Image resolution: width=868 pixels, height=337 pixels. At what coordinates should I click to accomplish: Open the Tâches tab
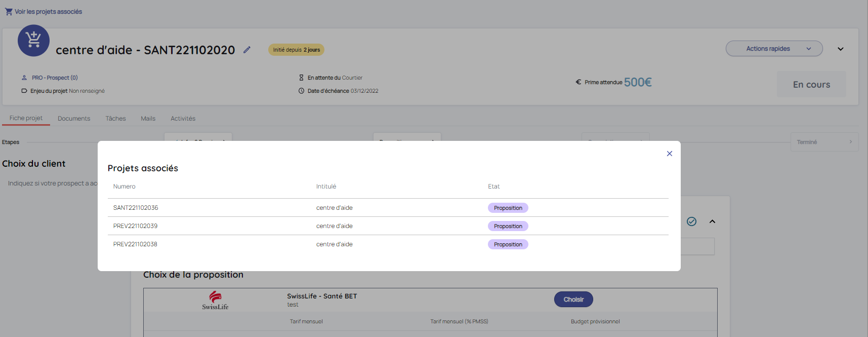(115, 119)
